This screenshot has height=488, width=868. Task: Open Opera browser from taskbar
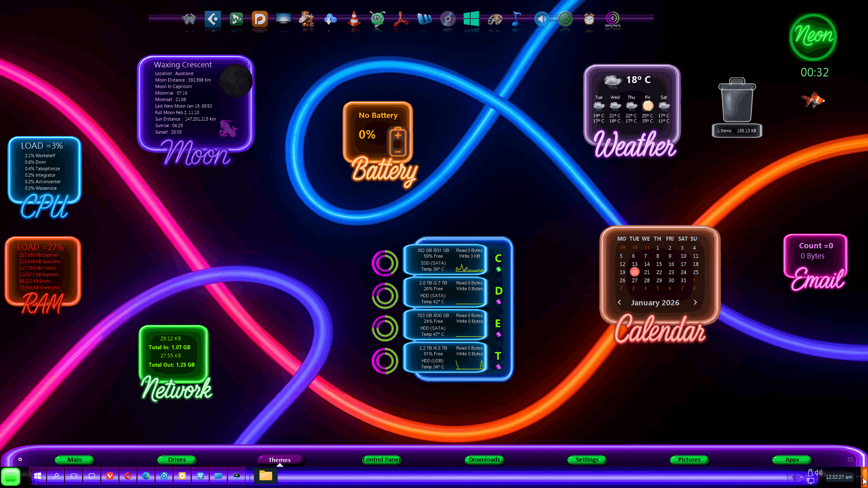tap(128, 476)
